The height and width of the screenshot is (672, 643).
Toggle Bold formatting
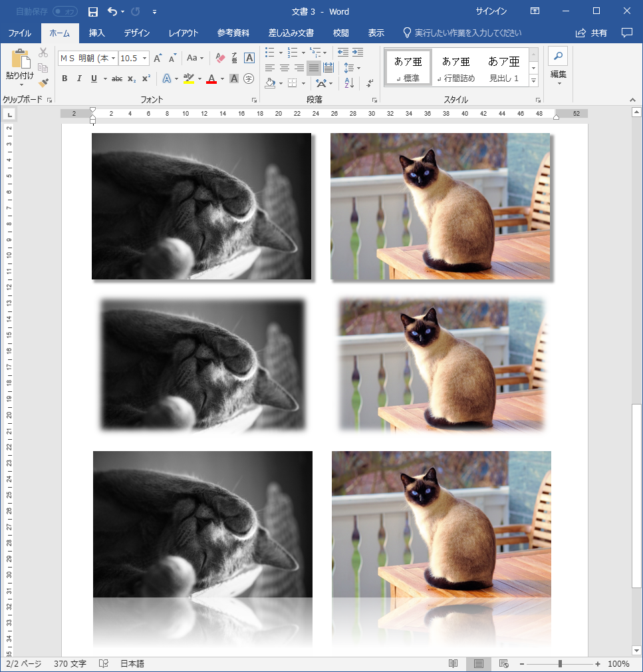pos(64,79)
